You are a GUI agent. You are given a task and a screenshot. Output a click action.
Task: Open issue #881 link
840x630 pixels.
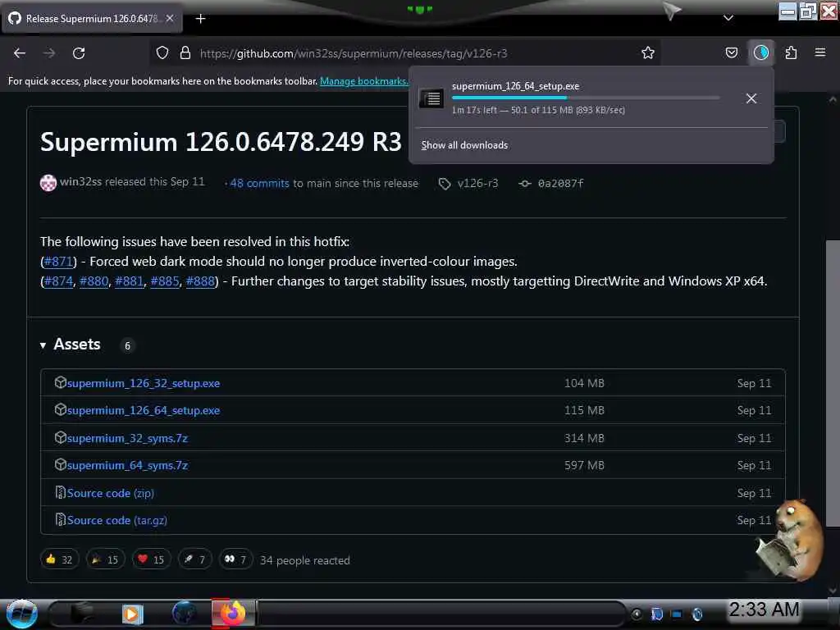[x=129, y=281]
